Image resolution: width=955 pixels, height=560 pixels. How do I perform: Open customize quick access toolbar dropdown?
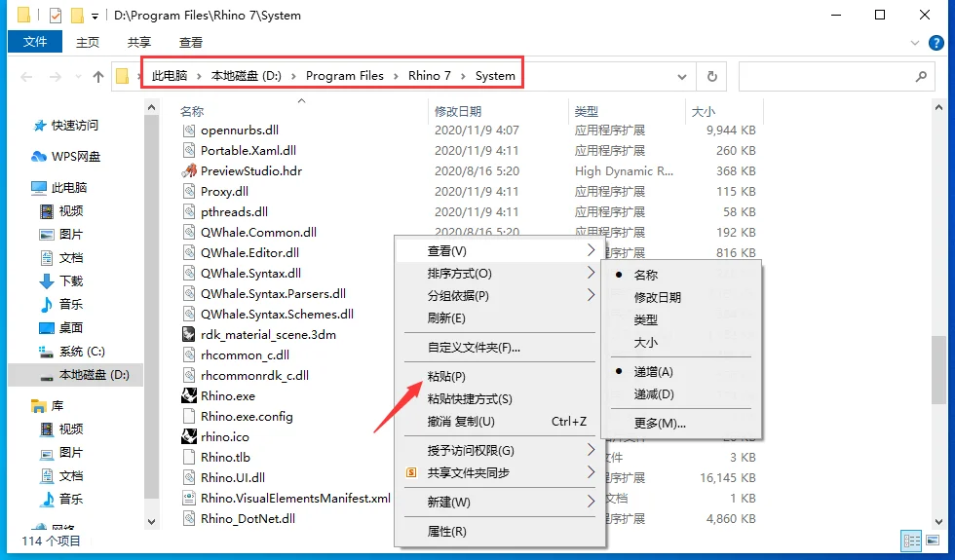pyautogui.click(x=95, y=16)
